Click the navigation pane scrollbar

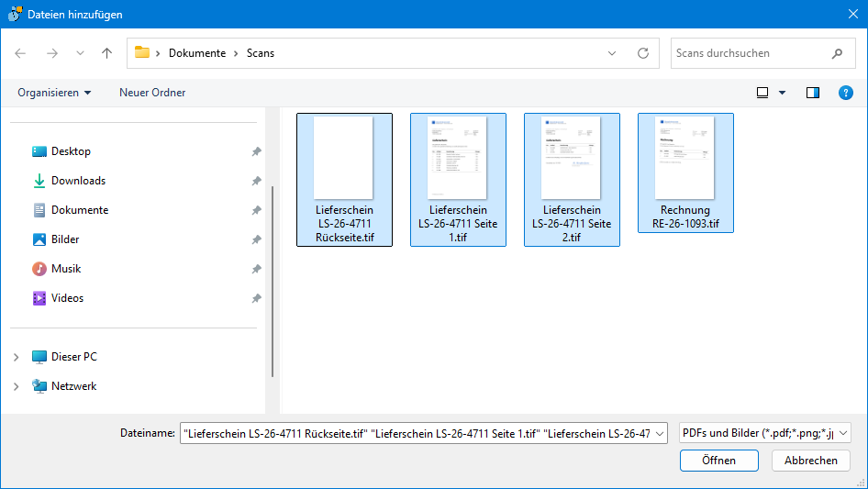click(x=273, y=282)
